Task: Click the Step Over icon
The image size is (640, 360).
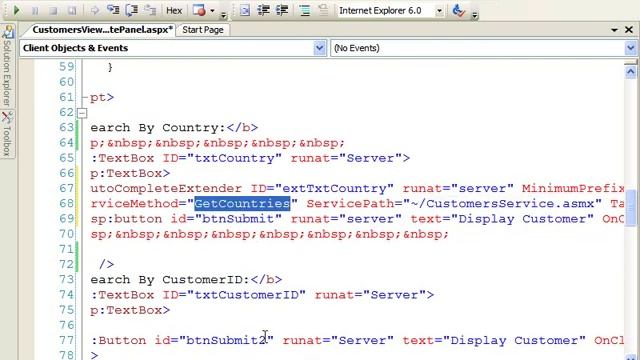Action: pyautogui.click(x=131, y=11)
